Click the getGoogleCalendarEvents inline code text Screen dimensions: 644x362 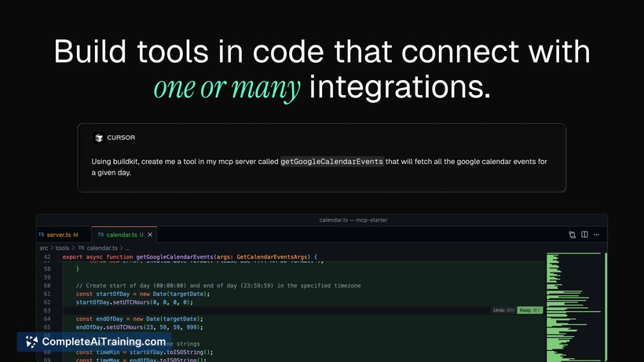[x=331, y=162]
